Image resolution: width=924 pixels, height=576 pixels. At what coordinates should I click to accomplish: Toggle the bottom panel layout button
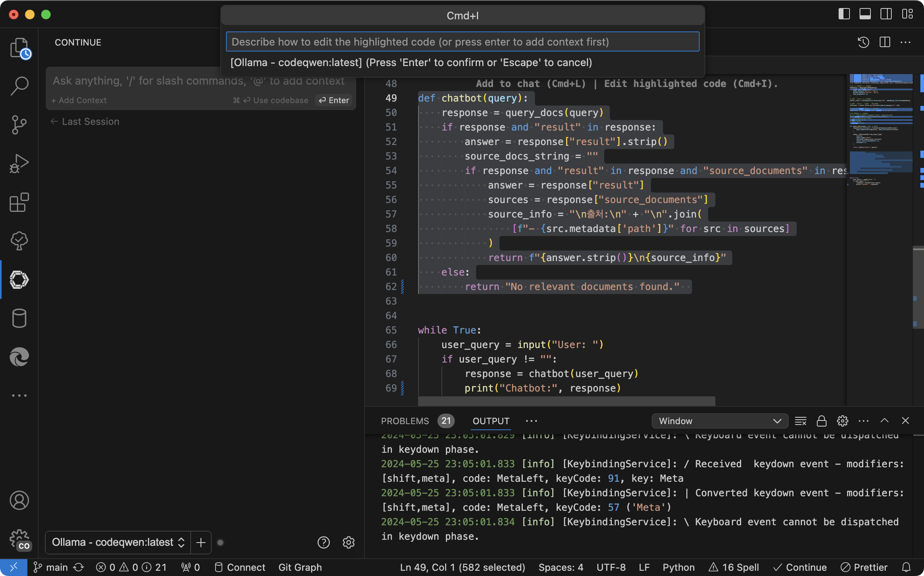[x=865, y=14]
